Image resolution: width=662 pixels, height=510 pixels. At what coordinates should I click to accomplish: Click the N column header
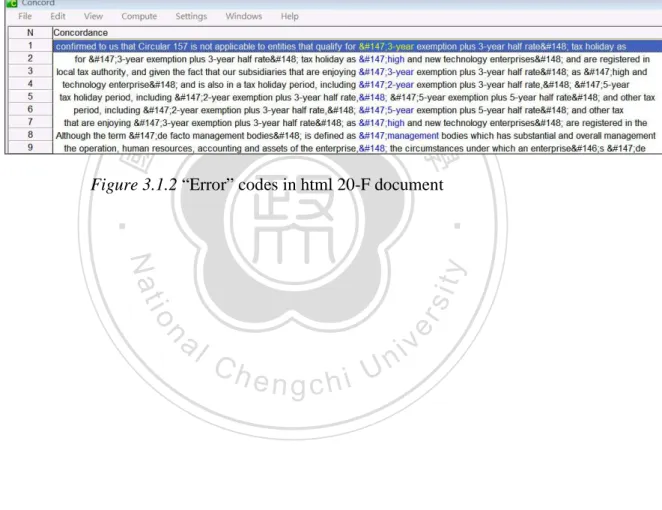point(30,33)
